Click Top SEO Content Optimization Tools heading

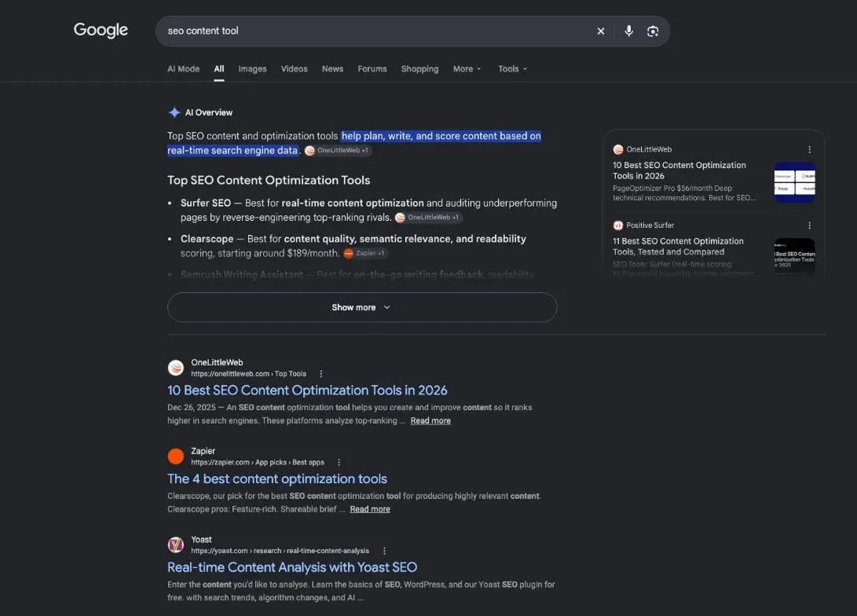[x=269, y=181]
